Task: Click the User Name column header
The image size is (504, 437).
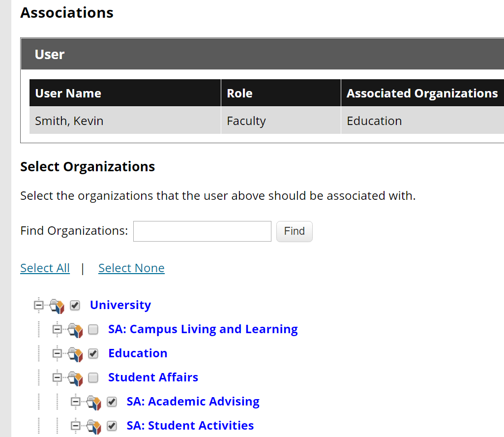Action: (125, 93)
